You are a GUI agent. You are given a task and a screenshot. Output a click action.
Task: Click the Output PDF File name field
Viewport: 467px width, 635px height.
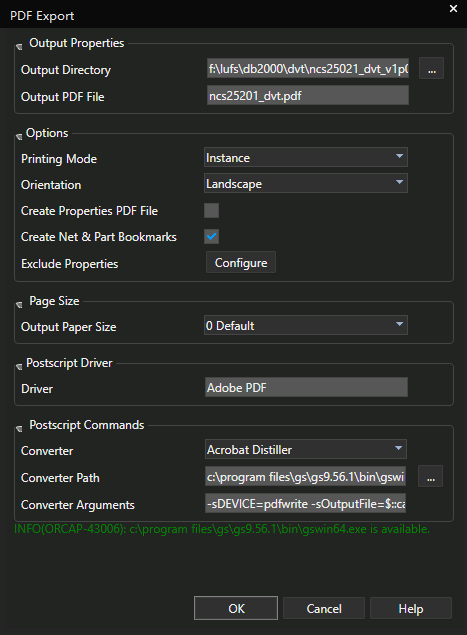[x=308, y=96]
